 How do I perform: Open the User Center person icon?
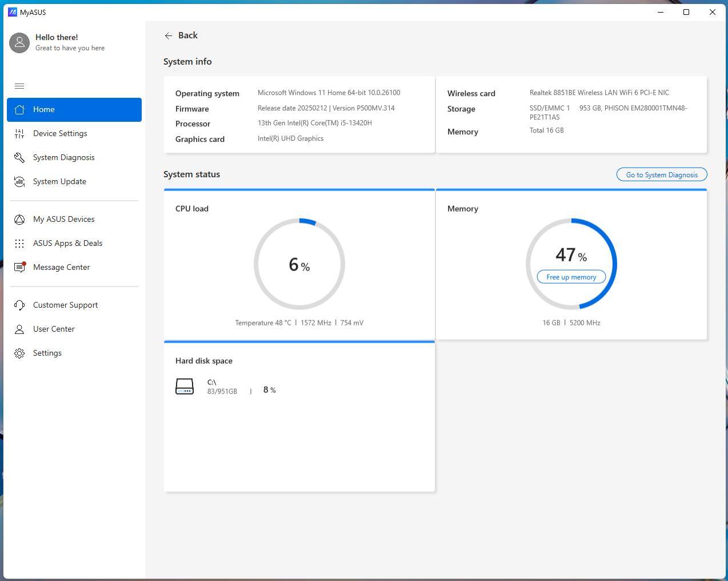[x=19, y=329]
